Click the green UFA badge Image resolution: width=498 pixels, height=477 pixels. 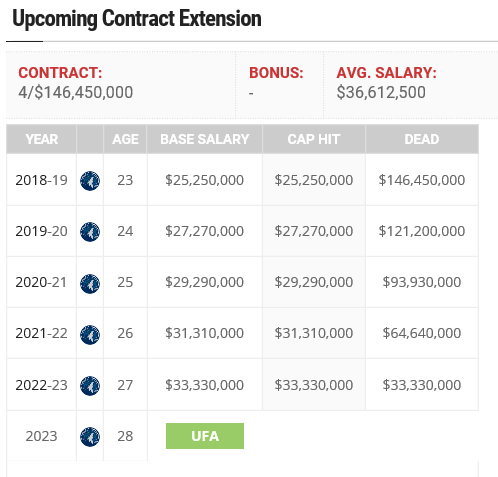click(x=205, y=436)
